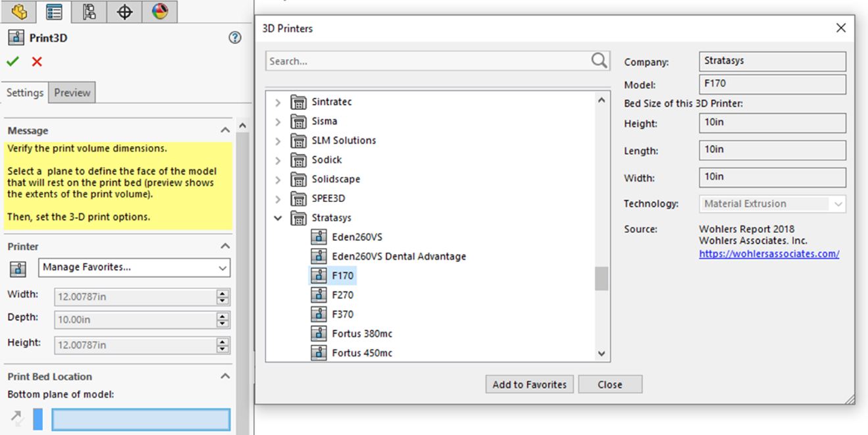Open the FeatureManager design tree tab
Viewport: 868px width, 435px height.
19,12
